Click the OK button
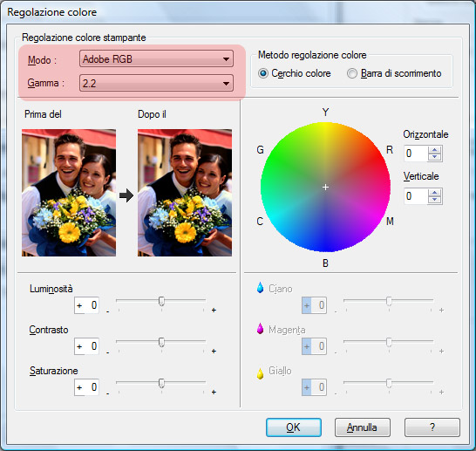The width and height of the screenshot is (476, 451). click(x=294, y=427)
